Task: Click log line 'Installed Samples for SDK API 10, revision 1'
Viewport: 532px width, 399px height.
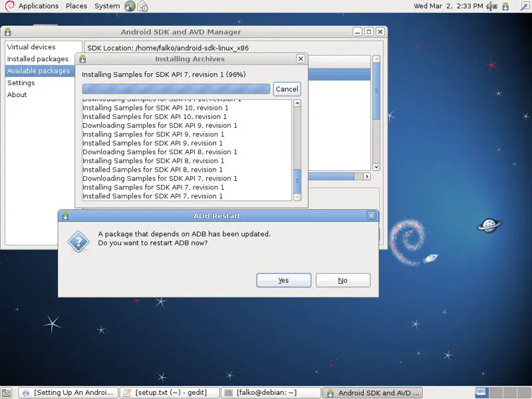Action: 154,117
